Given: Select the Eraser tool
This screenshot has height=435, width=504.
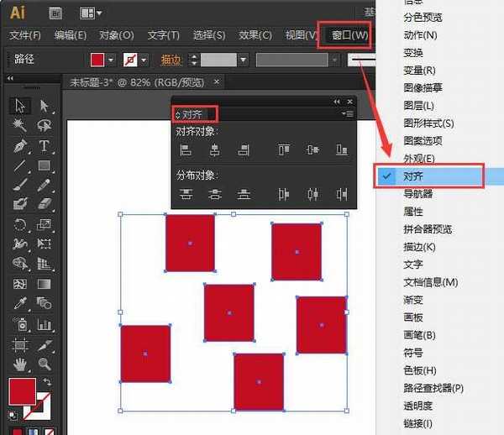Looking at the screenshot, I should point(44,204).
